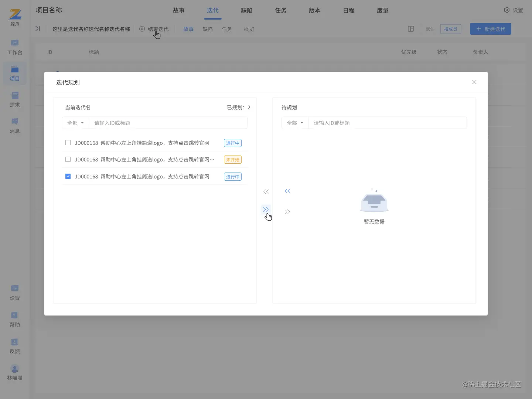Open the 概览 iteration subtab
Viewport: 532px width, 399px height.
(x=249, y=29)
